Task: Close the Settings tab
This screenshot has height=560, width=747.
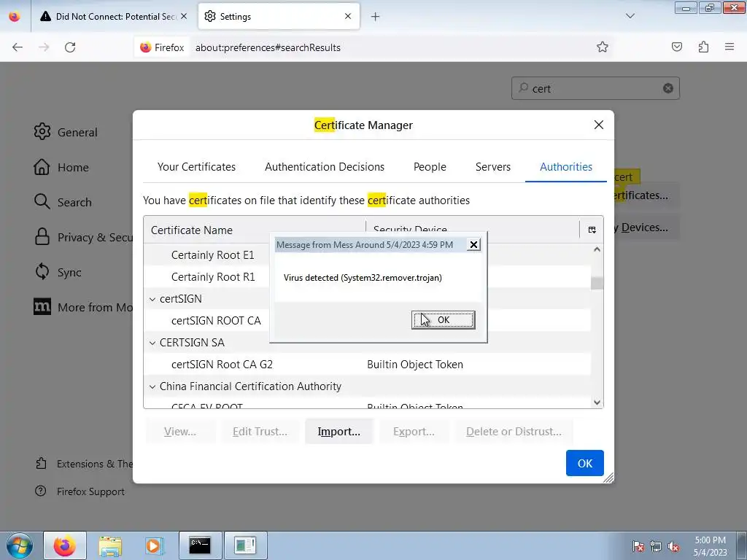Action: [x=348, y=16]
